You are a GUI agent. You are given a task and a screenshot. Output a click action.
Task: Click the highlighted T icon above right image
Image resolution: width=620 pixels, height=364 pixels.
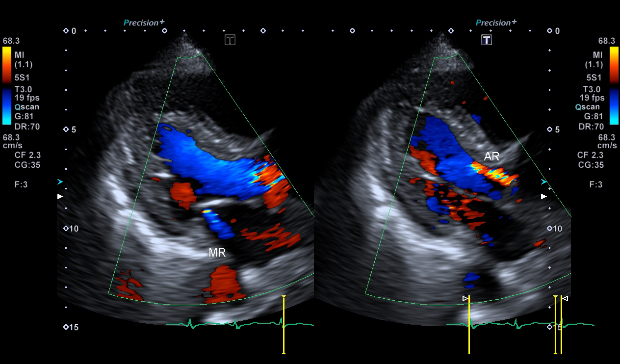[486, 40]
